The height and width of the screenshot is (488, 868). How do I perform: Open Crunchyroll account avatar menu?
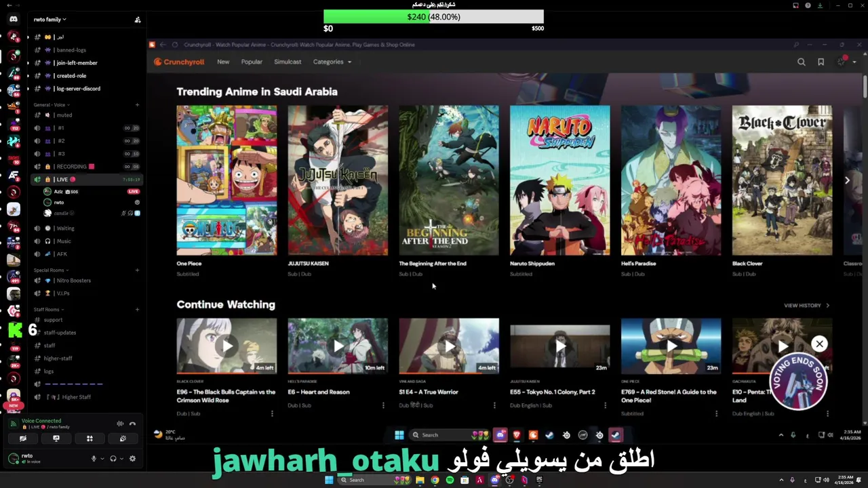point(842,62)
